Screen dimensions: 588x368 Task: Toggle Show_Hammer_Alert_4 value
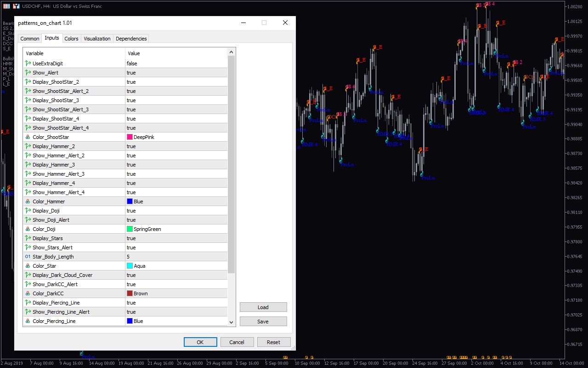176,192
